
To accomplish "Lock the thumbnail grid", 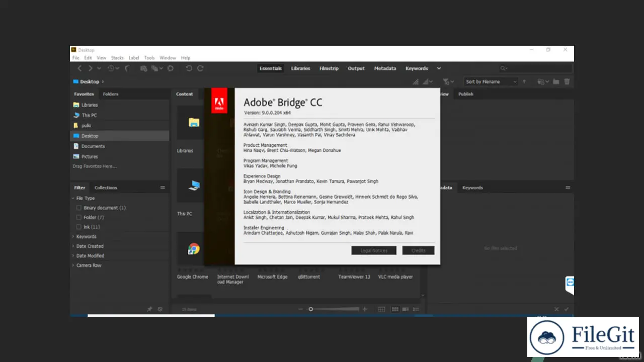I will point(381,309).
